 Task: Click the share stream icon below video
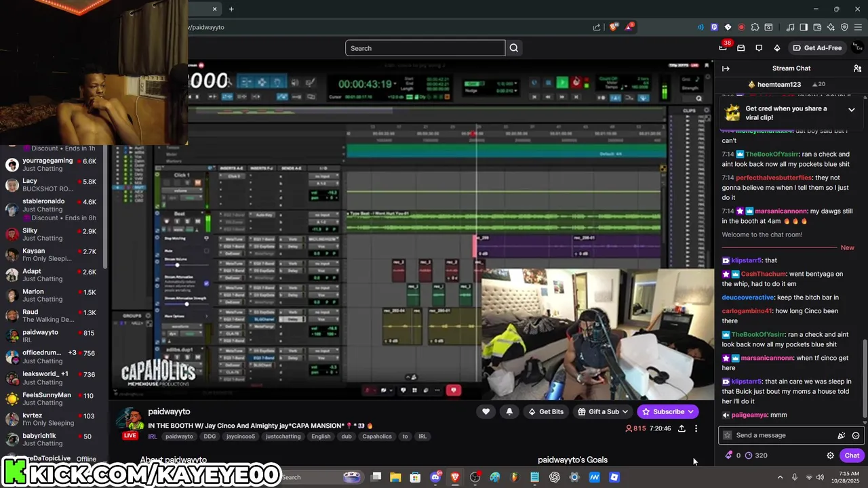click(x=682, y=428)
